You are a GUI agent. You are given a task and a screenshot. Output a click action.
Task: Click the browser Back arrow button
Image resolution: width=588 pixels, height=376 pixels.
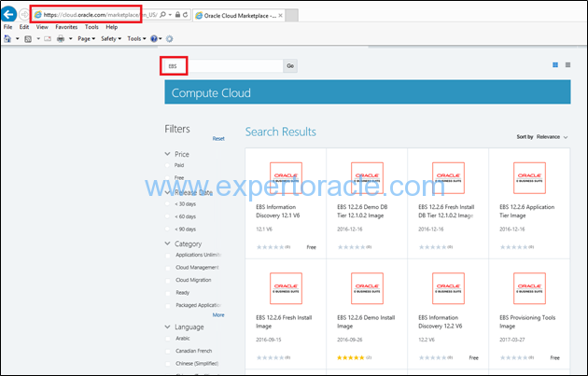pos(8,14)
